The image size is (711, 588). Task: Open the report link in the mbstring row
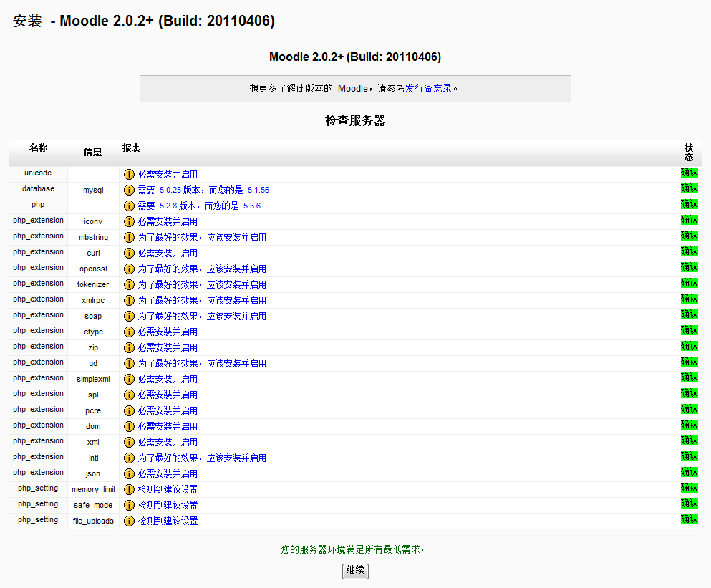click(202, 237)
